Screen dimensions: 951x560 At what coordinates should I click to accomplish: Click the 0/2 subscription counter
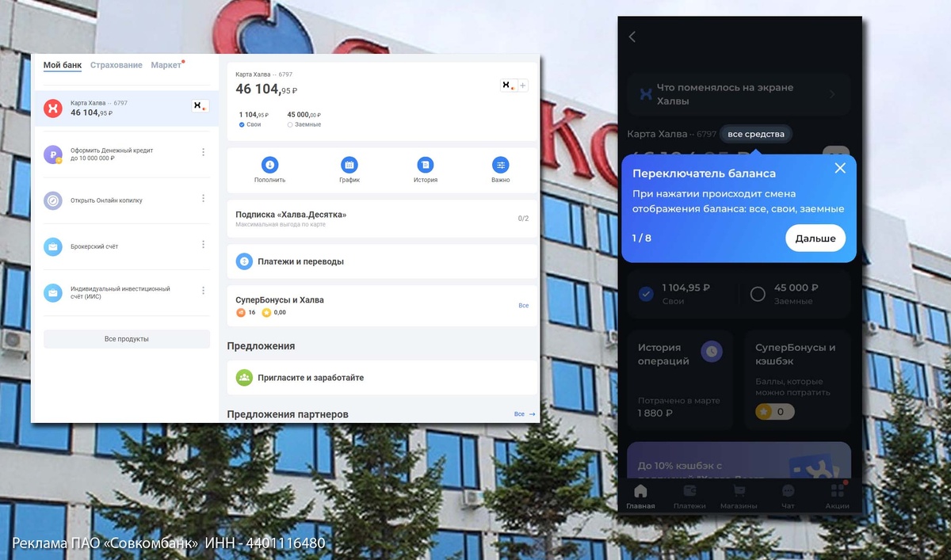[x=523, y=219]
